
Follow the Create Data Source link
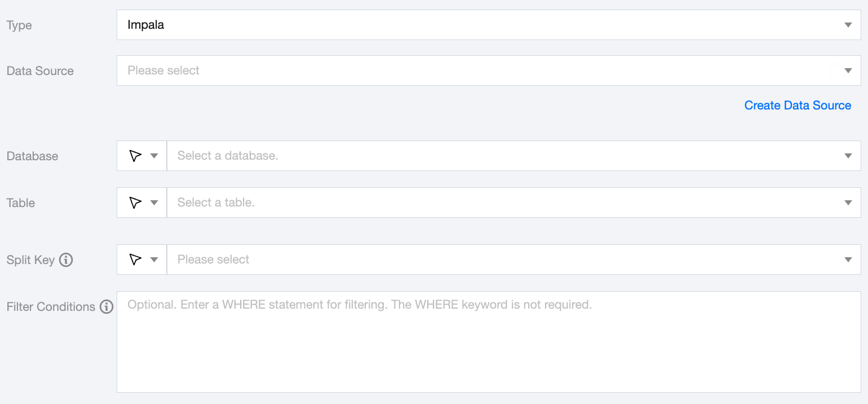click(x=798, y=106)
